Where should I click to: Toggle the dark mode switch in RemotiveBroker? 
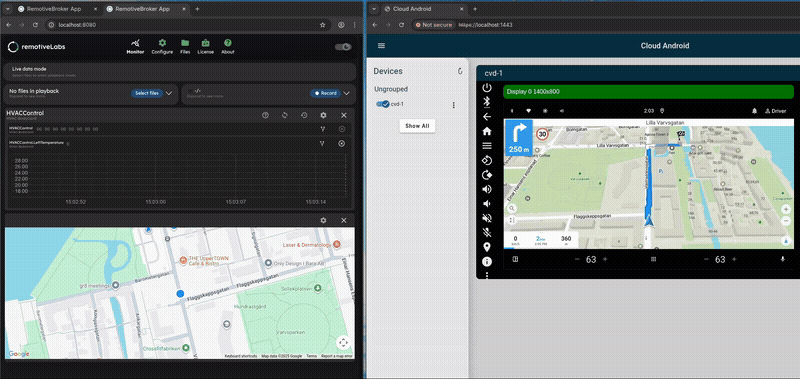pyautogui.click(x=343, y=47)
